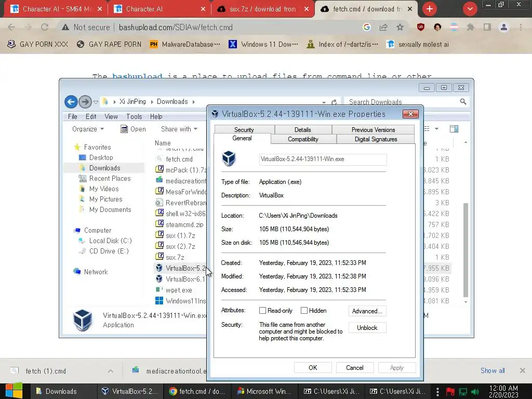
Task: Open the Help menu in Explorer
Action: (156, 116)
